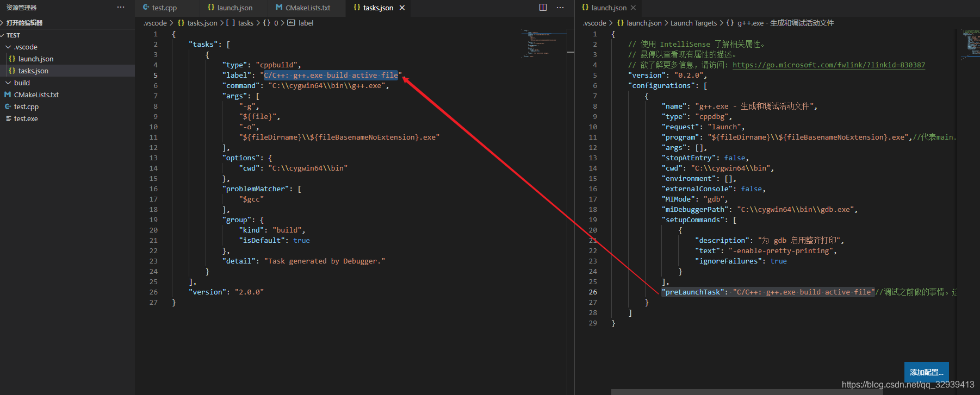Click "miDebuggerPath" line in launch.json
The height and width of the screenshot is (395, 980).
coord(759,209)
